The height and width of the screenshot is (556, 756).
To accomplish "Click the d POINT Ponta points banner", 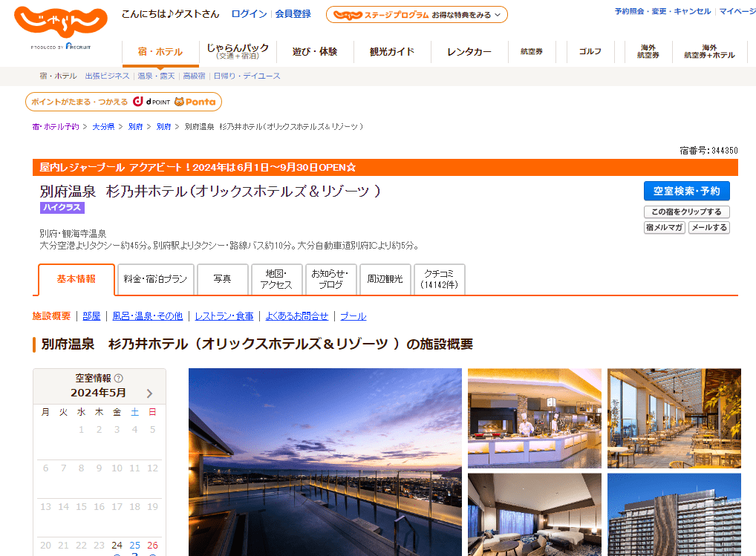I will (x=123, y=102).
